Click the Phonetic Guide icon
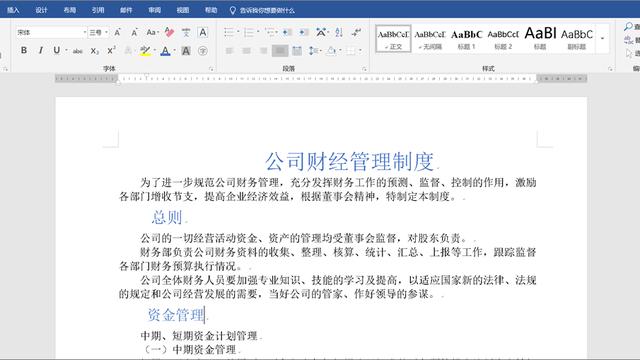Screen dimensions: 640x360 click(186, 32)
